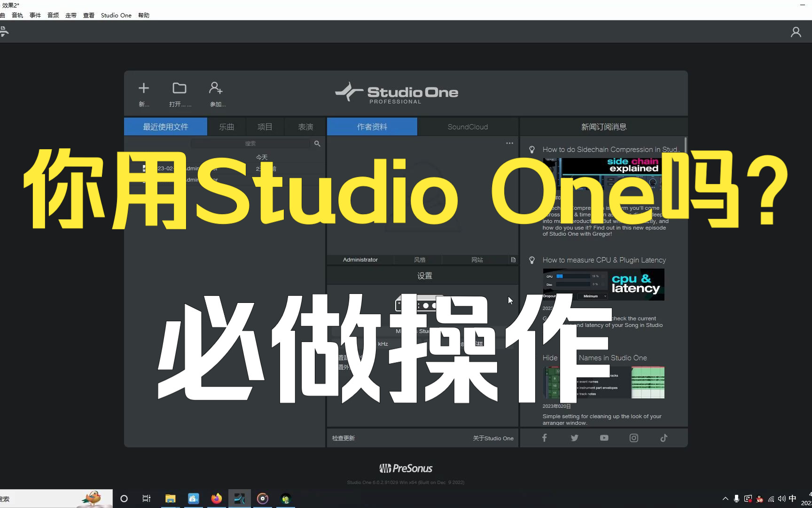
Task: Create a new document with the plus icon
Action: [144, 88]
